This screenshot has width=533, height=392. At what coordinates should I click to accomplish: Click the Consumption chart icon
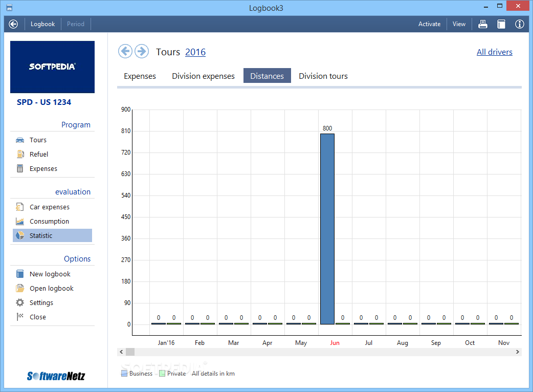click(x=20, y=221)
